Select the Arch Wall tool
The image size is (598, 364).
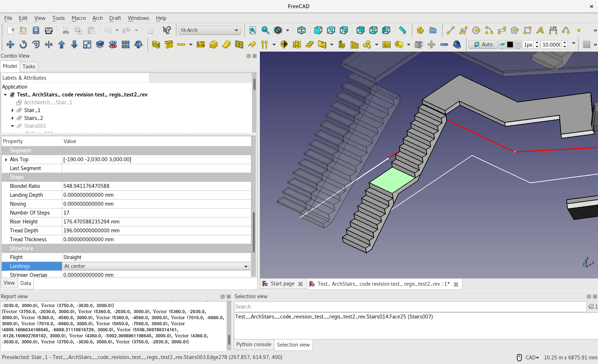156,44
